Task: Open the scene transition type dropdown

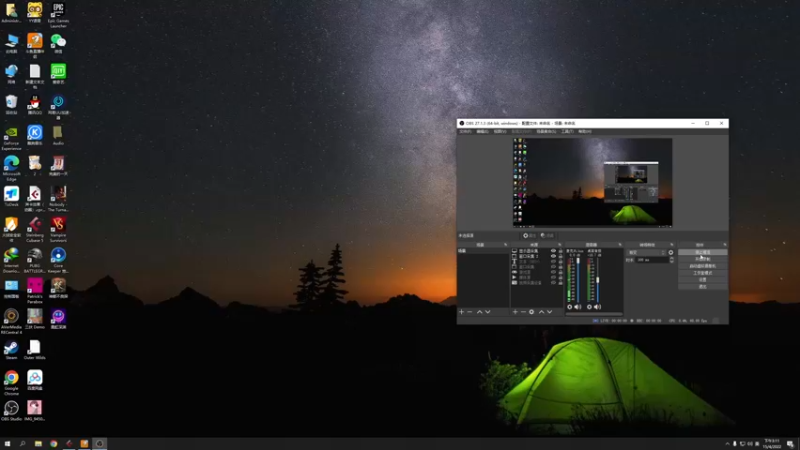Action: (x=646, y=252)
